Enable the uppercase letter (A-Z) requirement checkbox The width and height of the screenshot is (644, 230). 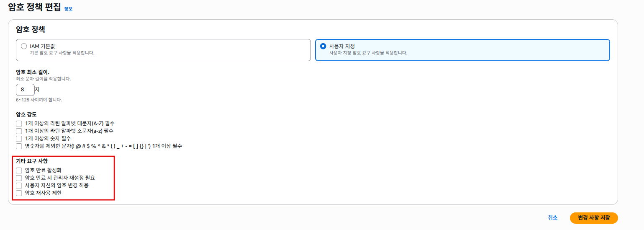tap(19, 124)
